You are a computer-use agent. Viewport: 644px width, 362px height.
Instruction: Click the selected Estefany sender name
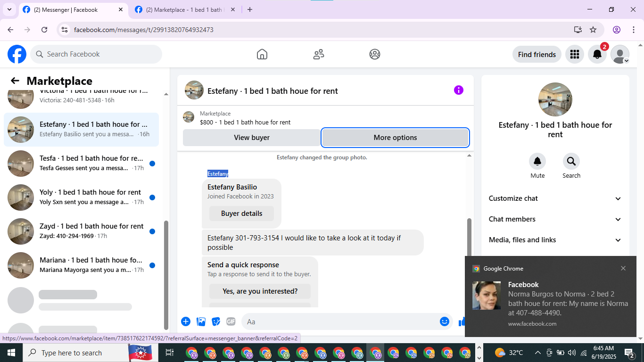pyautogui.click(x=218, y=173)
